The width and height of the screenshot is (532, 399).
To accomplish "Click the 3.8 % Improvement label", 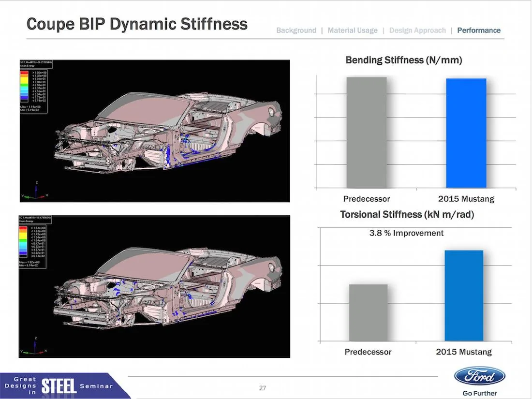I will 406,233.
